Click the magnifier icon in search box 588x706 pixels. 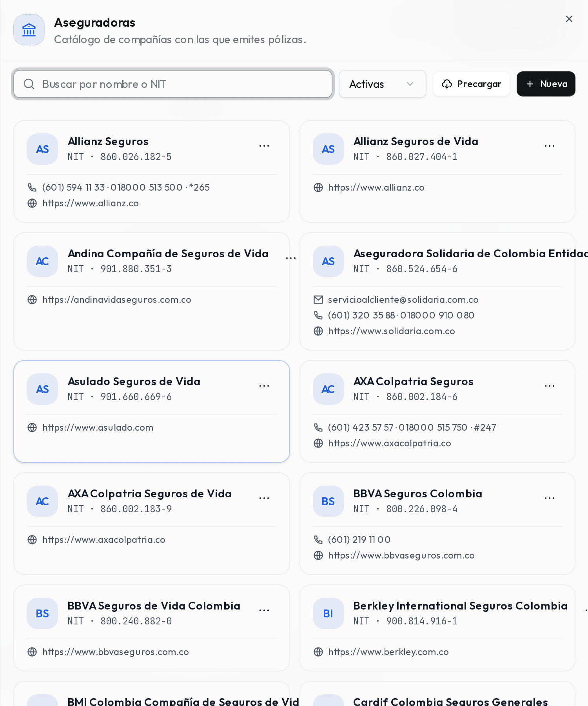pyautogui.click(x=29, y=84)
